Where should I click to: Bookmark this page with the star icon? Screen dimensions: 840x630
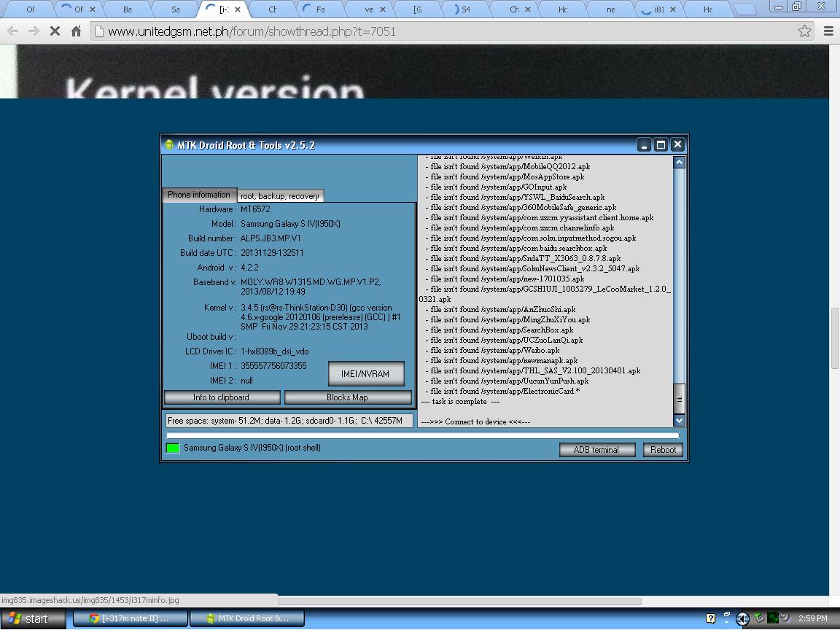(804, 31)
